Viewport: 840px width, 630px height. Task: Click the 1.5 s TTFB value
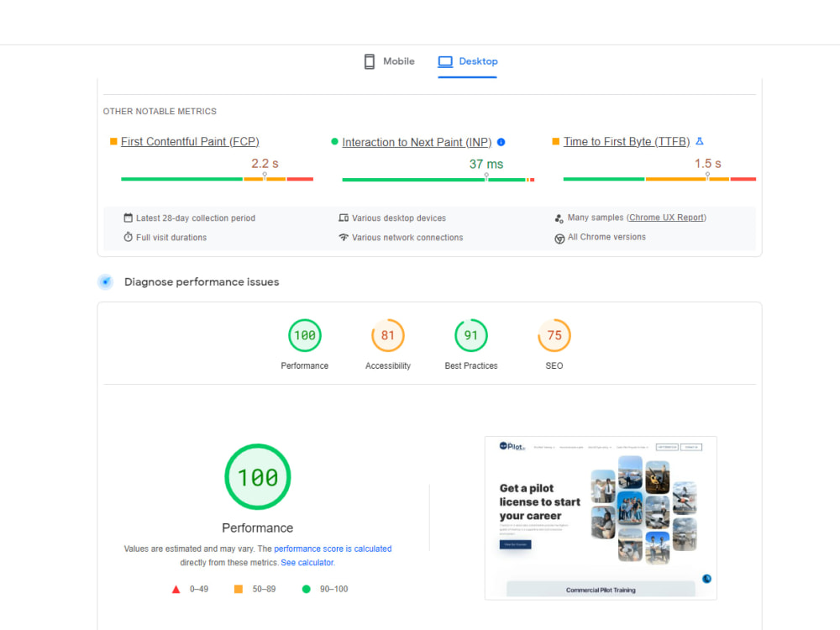707,164
